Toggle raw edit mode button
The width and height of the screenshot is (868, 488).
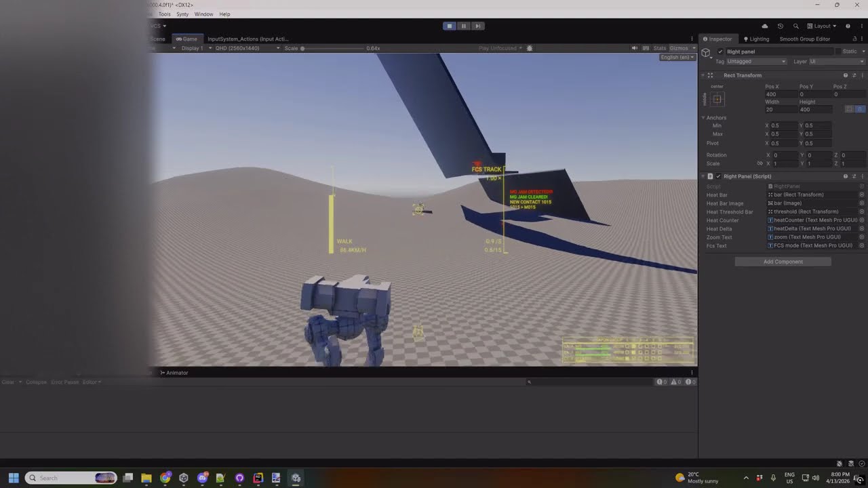(860, 109)
